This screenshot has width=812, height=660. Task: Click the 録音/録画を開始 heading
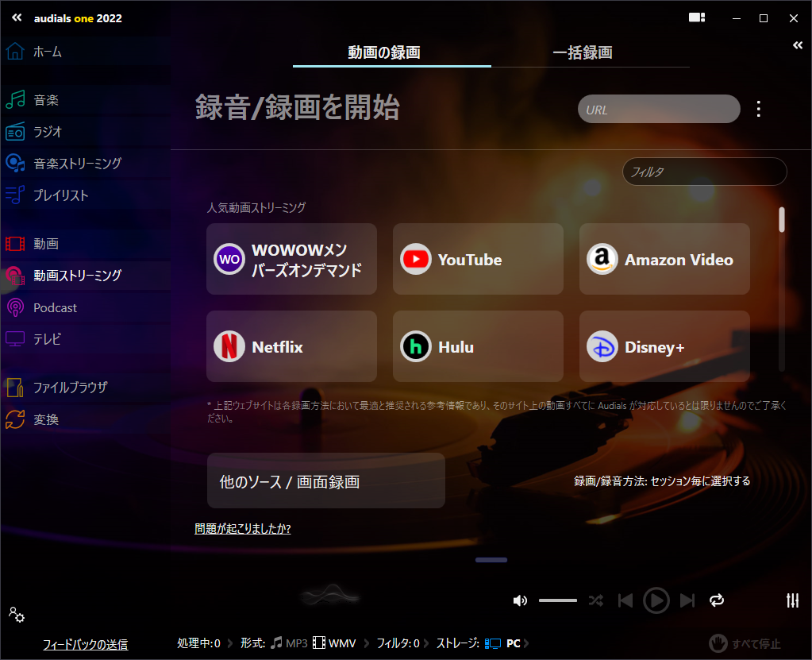click(x=297, y=107)
